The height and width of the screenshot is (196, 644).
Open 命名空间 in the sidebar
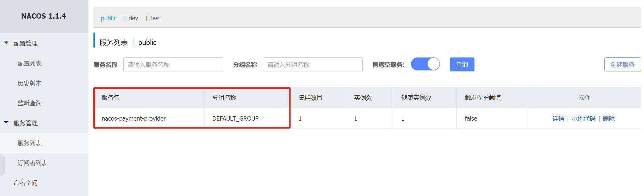(26, 183)
